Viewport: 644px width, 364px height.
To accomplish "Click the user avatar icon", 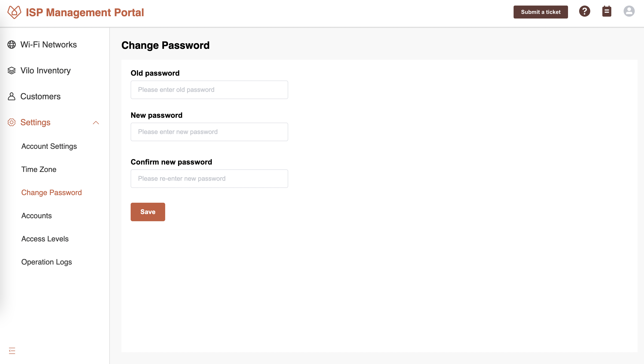I will click(x=629, y=11).
